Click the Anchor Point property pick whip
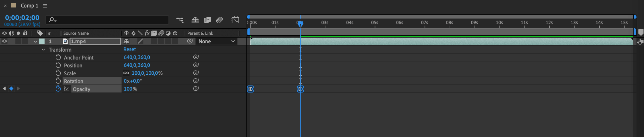 196,57
